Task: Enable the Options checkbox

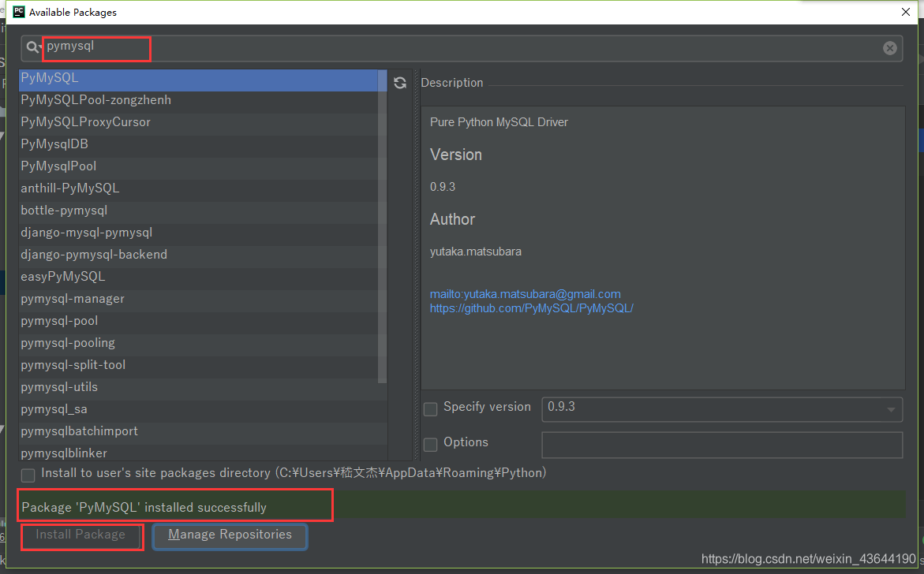Action: 431,444
